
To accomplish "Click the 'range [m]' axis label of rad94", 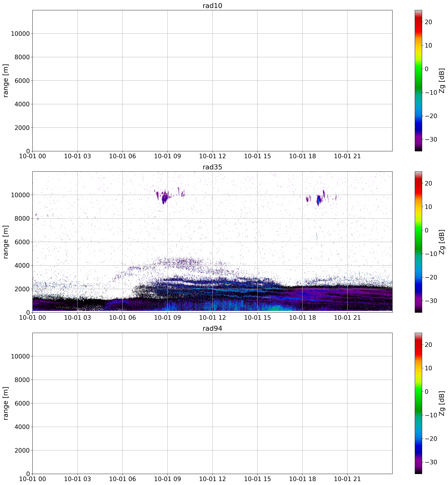I will click(x=6, y=403).
